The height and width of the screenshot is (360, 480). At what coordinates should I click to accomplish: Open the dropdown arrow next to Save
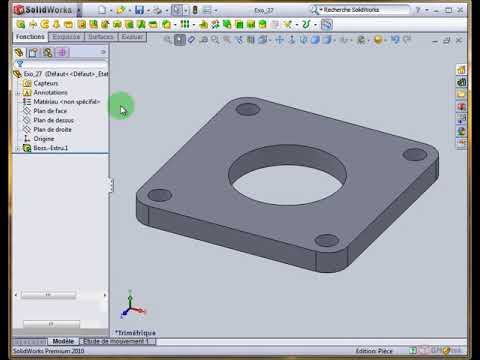pyautogui.click(x=148, y=11)
